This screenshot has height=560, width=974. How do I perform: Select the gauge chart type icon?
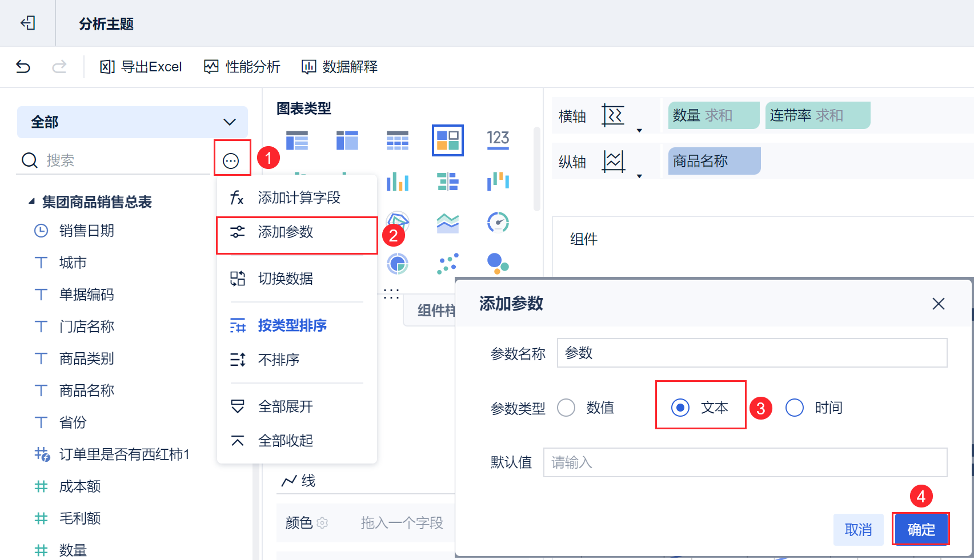498,222
